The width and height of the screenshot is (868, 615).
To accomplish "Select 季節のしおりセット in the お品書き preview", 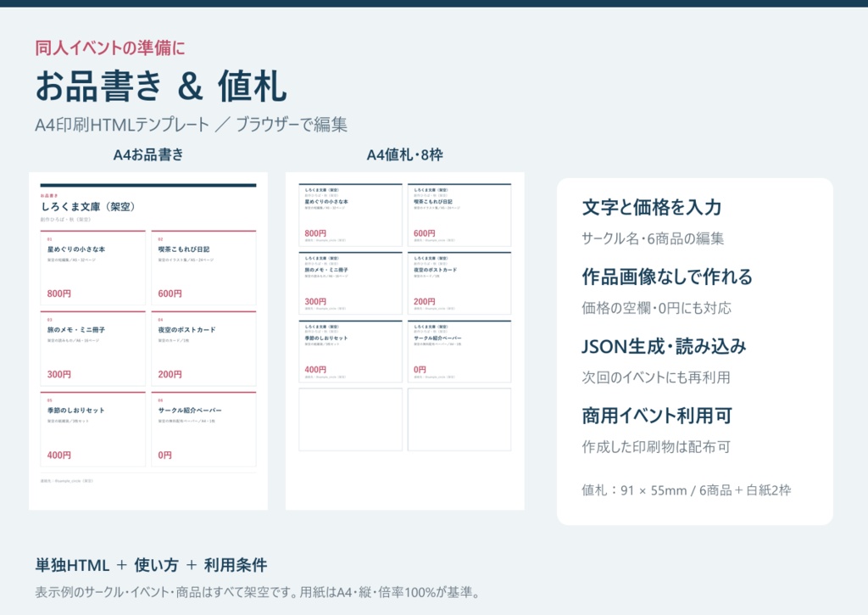I will (75, 411).
